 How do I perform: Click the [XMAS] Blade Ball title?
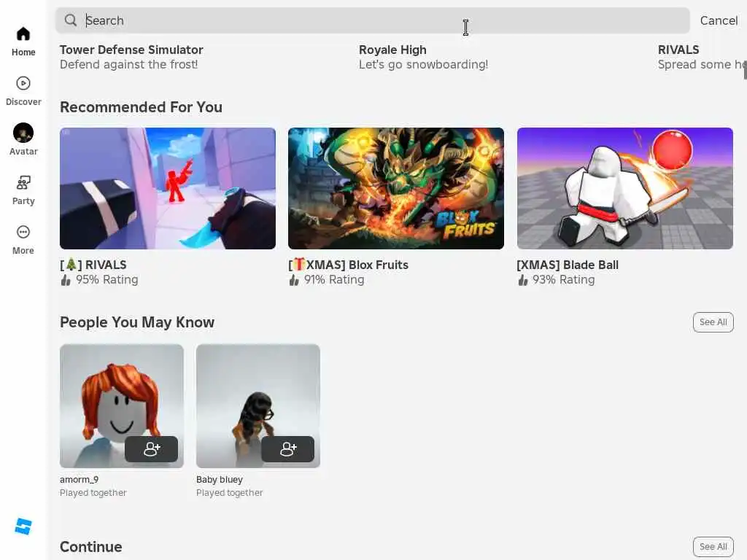point(568,265)
